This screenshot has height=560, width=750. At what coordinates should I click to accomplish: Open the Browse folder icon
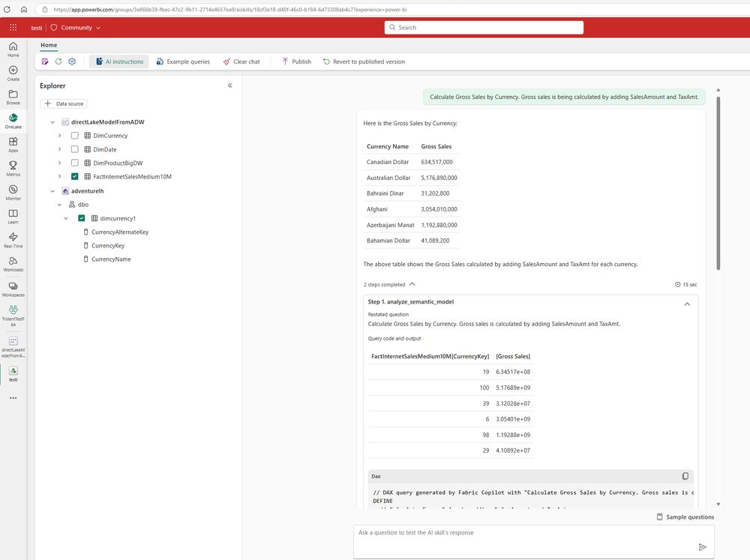coord(13,97)
